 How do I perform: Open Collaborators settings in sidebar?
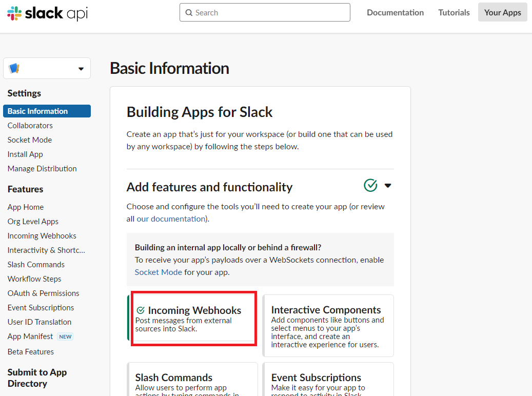[30, 126]
